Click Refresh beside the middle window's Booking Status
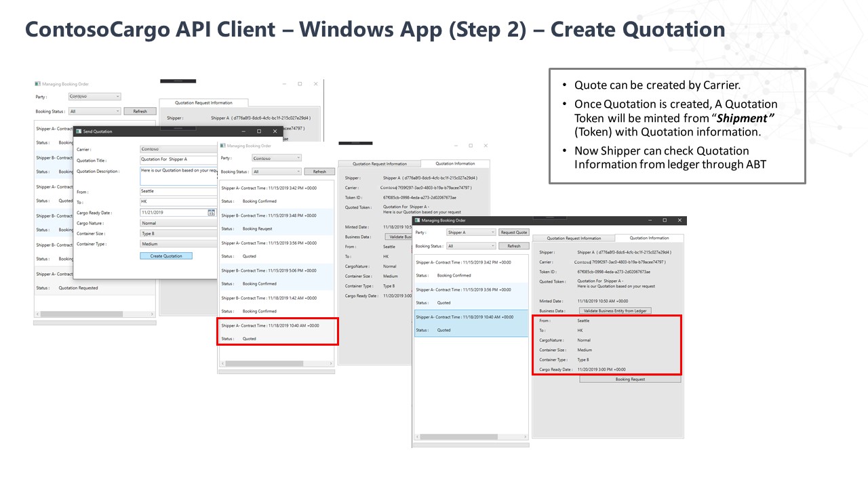The height and width of the screenshot is (488, 868). [x=319, y=171]
